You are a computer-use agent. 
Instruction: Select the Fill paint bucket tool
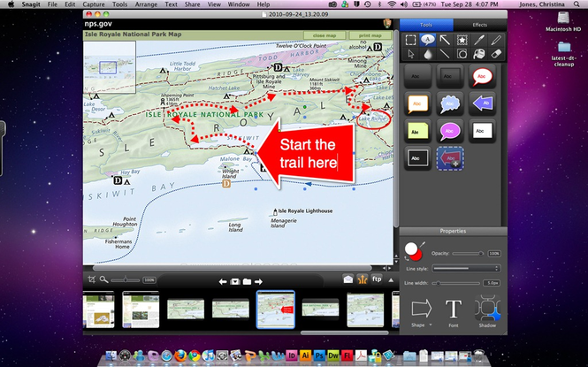pyautogui.click(x=479, y=54)
